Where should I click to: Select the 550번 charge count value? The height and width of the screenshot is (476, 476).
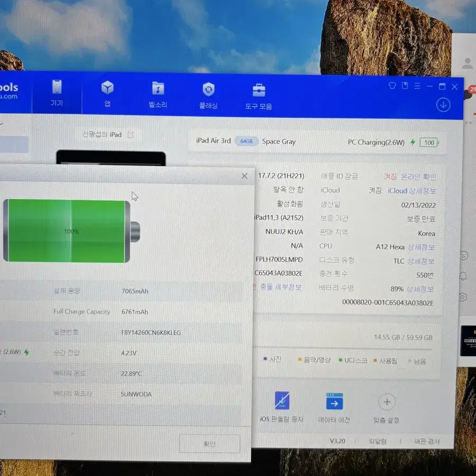click(x=425, y=276)
